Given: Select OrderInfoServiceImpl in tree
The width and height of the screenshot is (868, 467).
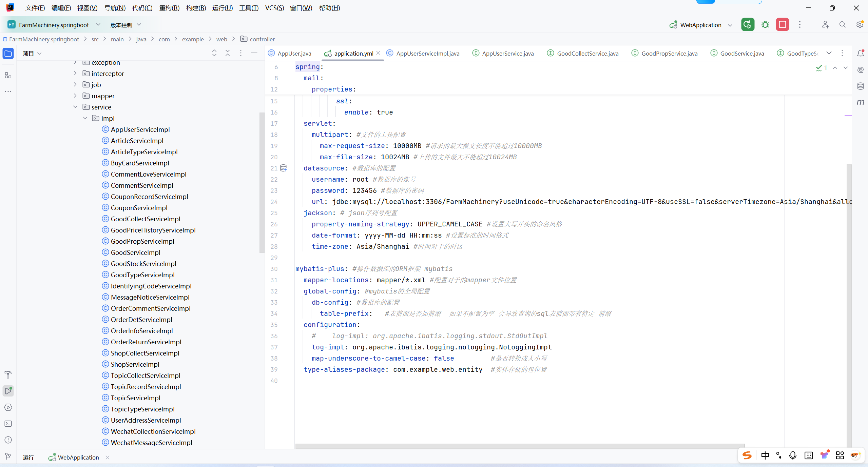Looking at the screenshot, I should pos(142,331).
